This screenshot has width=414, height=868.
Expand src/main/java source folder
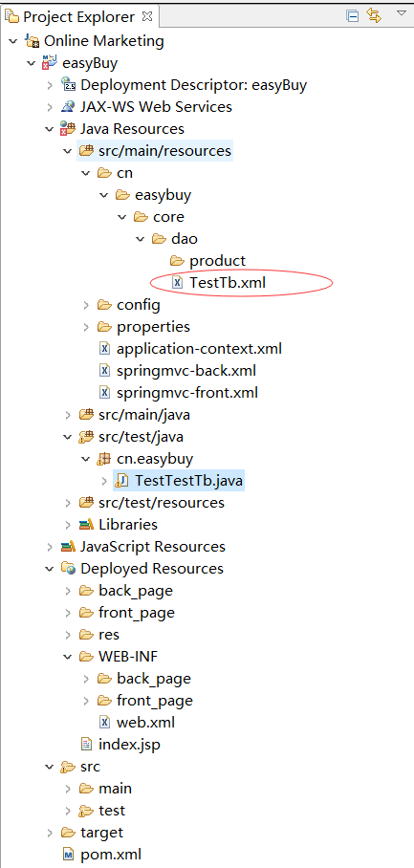68,415
